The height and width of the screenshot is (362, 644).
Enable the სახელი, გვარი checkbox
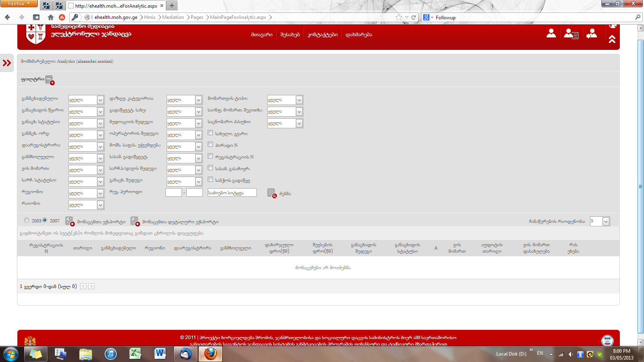(x=210, y=133)
